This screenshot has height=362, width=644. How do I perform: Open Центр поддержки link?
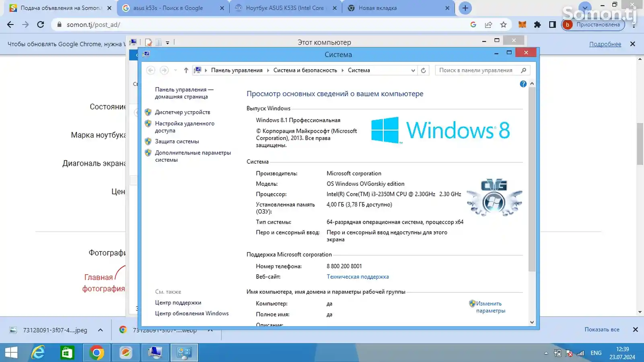(x=178, y=302)
